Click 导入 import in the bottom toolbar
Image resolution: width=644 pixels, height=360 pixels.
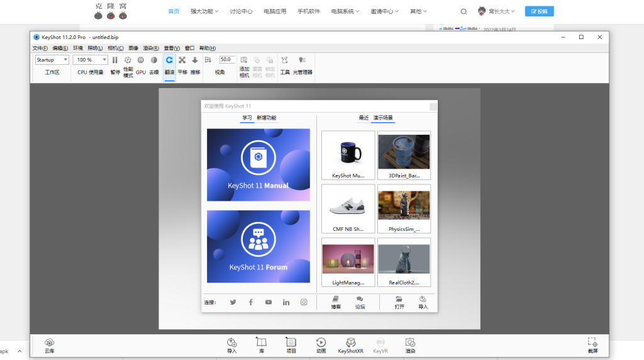pos(231,346)
